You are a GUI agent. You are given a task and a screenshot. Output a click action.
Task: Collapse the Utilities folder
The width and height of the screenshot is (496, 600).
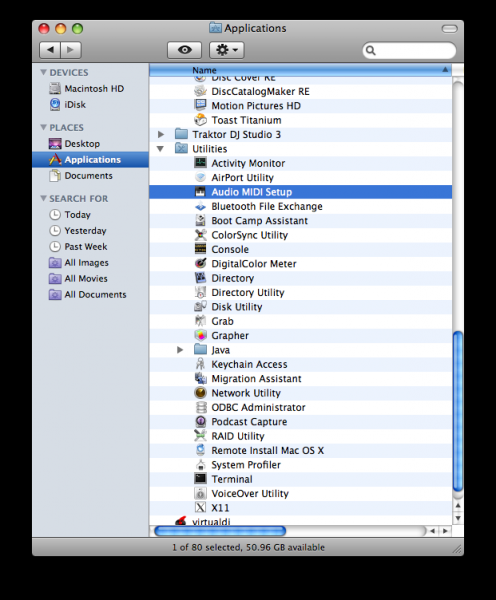(x=160, y=149)
